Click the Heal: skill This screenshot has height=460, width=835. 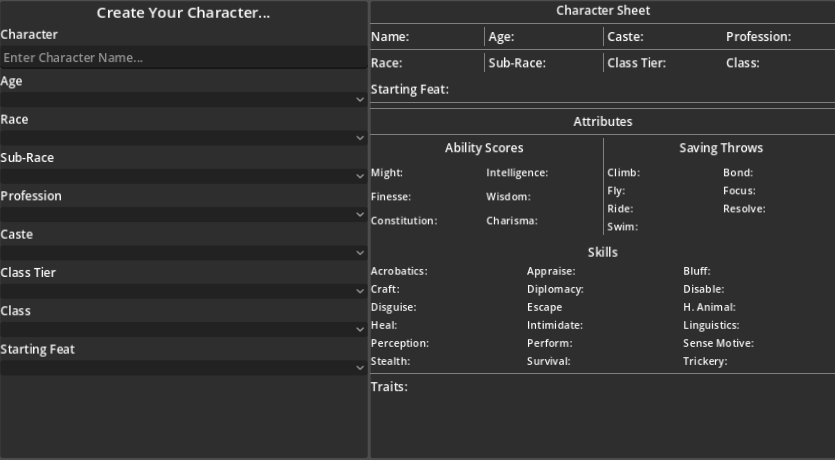point(384,325)
